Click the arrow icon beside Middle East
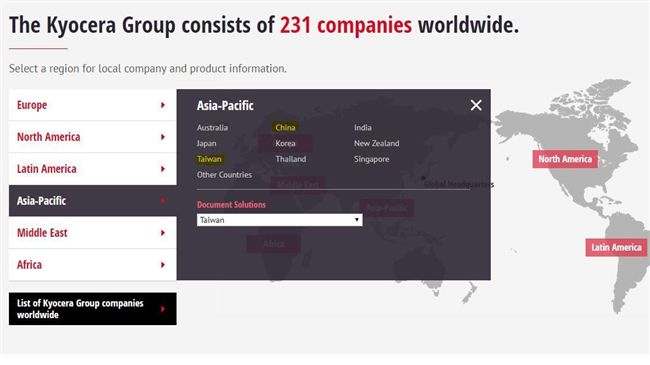 [x=163, y=233]
